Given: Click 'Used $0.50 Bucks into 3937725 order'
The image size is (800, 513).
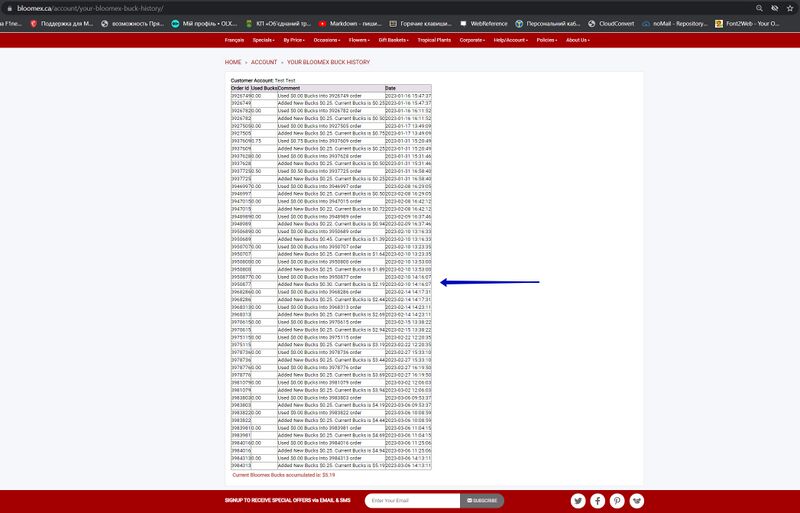Looking at the screenshot, I should [x=319, y=171].
